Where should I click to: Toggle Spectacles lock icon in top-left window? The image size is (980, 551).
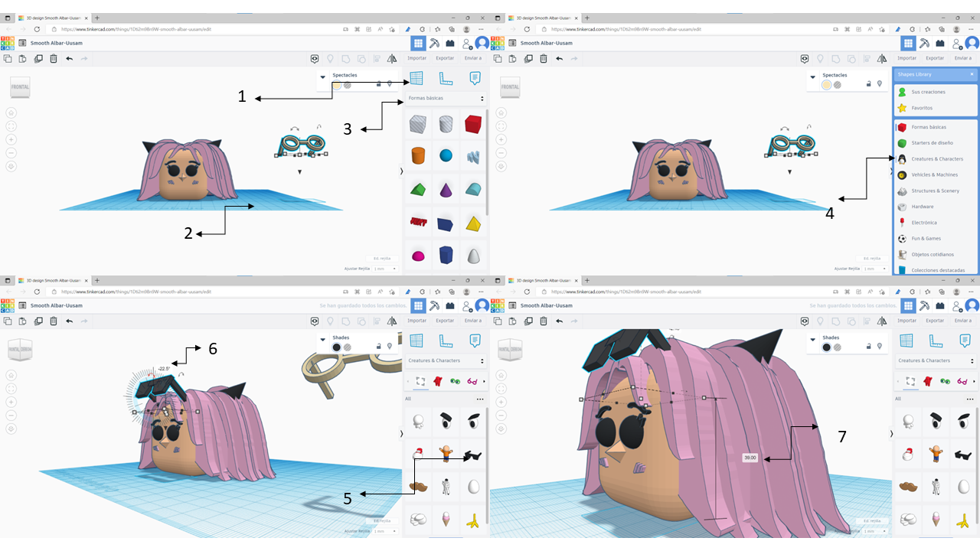378,84
